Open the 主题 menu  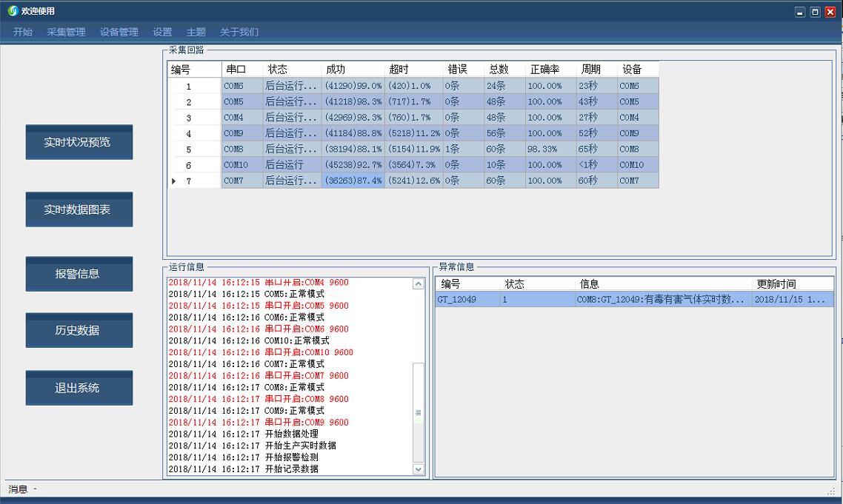point(196,32)
